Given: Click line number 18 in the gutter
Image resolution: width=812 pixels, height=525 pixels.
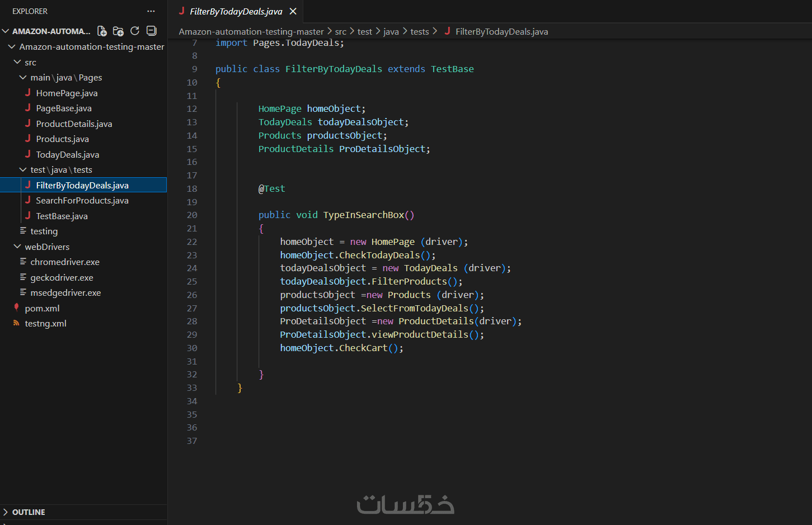Looking at the screenshot, I should (192, 189).
